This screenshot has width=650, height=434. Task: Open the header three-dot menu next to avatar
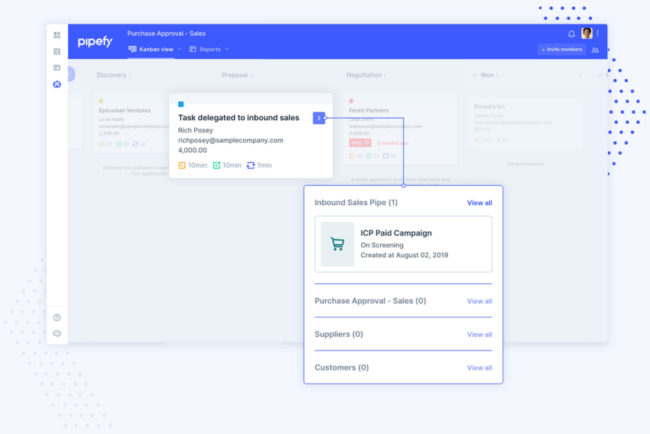598,33
